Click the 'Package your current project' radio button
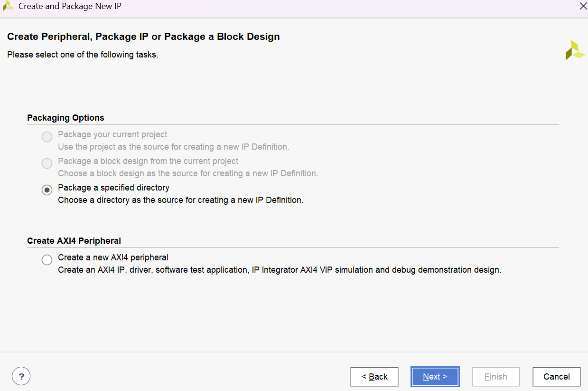This screenshot has height=391, width=588. [47, 137]
